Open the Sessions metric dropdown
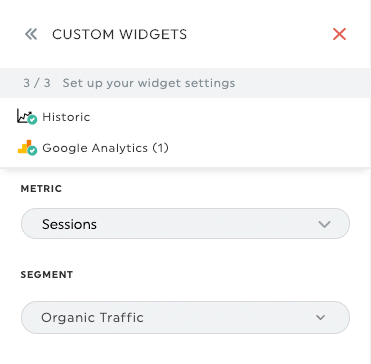 point(185,224)
